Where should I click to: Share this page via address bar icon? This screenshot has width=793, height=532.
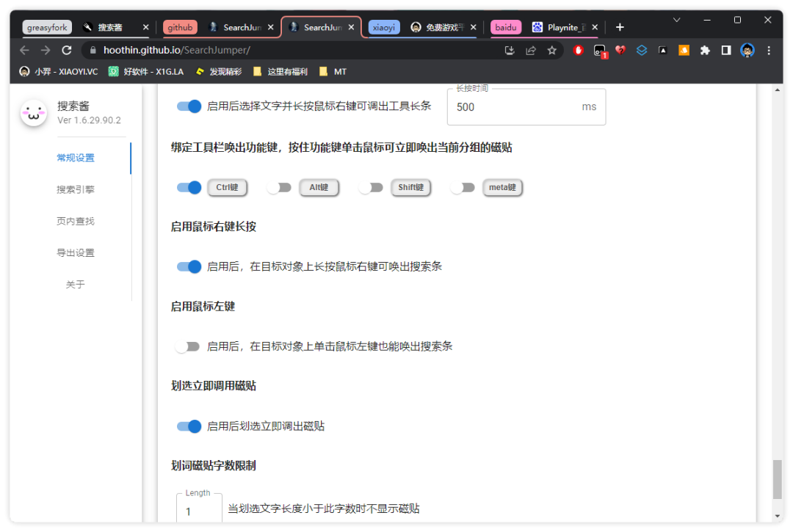click(x=531, y=50)
